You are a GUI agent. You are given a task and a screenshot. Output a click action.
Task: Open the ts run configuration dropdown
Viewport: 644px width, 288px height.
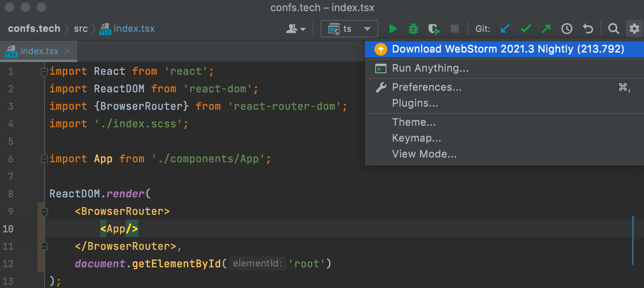pos(349,29)
